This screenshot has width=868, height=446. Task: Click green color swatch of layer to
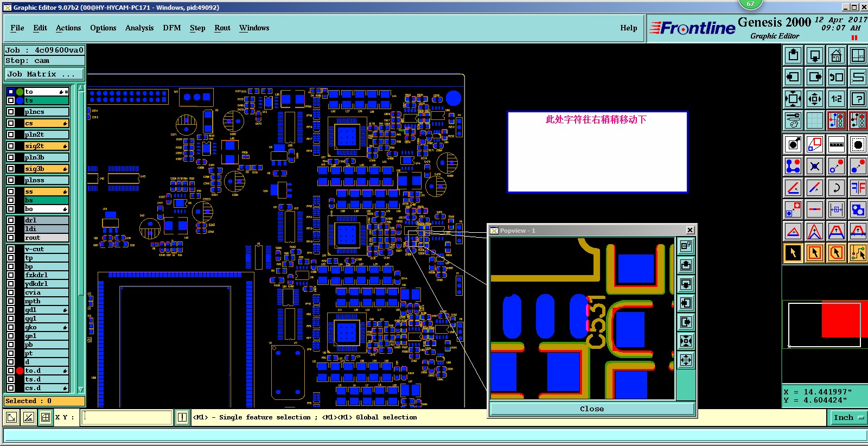point(20,92)
